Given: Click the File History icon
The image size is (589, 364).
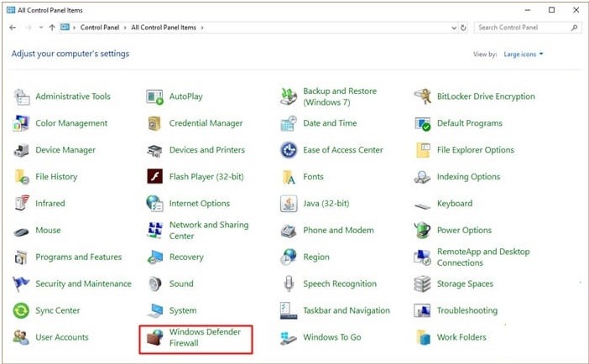Looking at the screenshot, I should [x=22, y=177].
